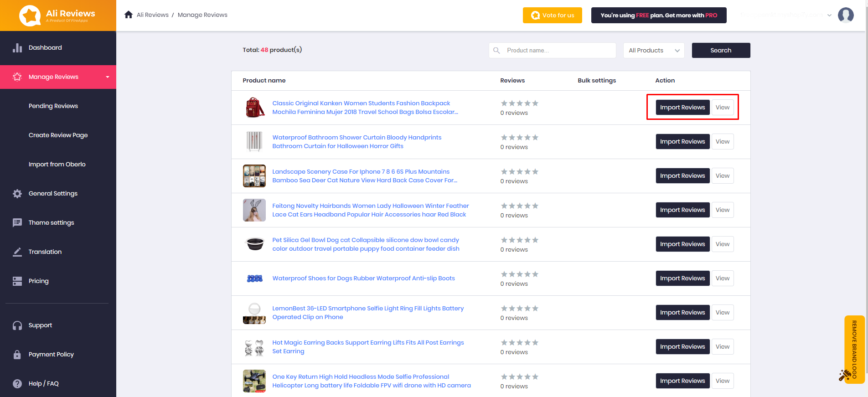The image size is (868, 397).
Task: Click the Remove Brand Logo side tab
Action: (x=854, y=350)
